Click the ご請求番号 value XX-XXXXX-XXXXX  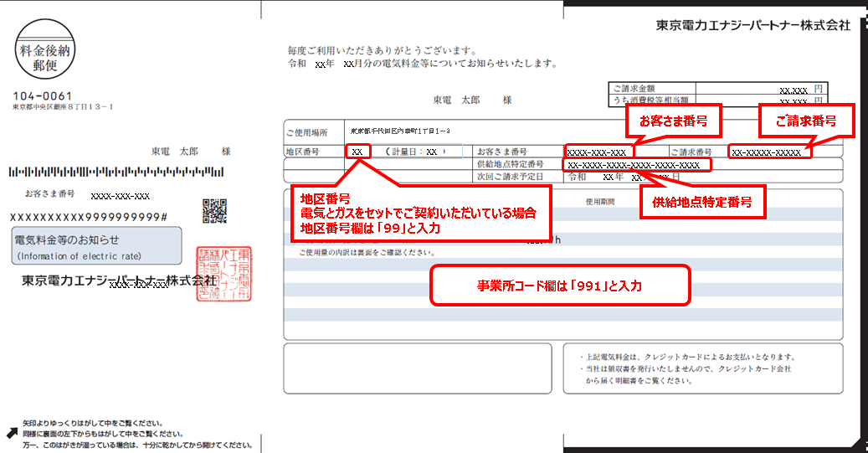pos(766,152)
